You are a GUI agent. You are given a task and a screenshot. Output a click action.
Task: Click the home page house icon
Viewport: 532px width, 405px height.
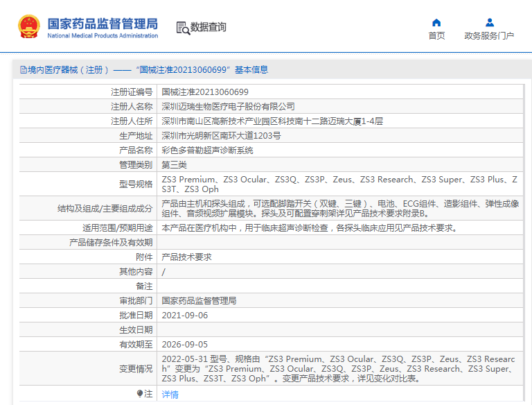(436, 23)
